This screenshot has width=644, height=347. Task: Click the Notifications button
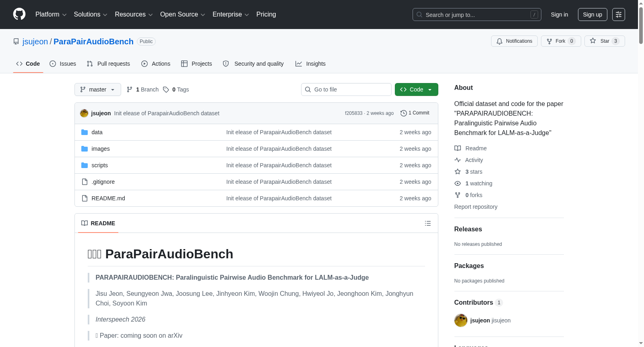tap(514, 41)
